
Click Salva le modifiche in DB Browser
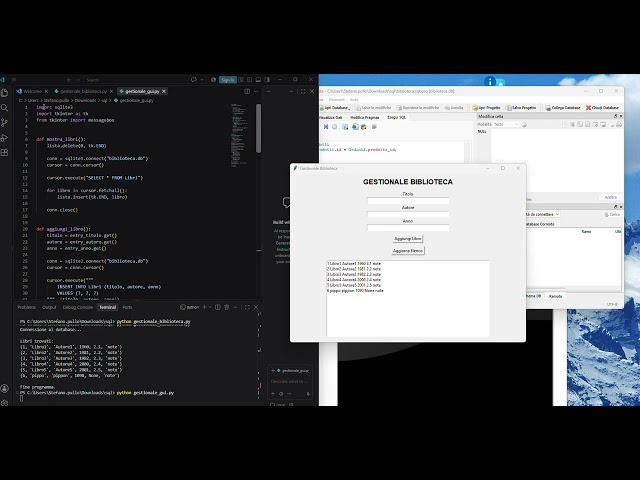tap(373, 108)
